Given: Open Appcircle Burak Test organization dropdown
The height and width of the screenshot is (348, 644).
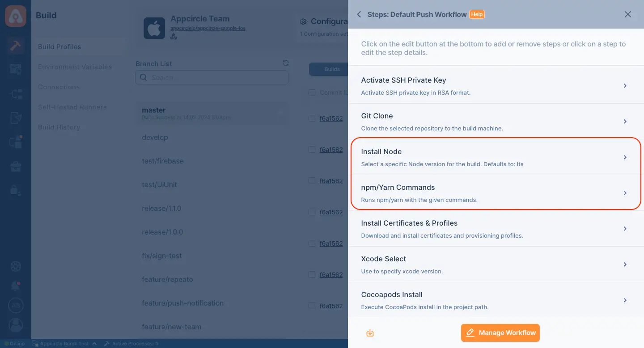Looking at the screenshot, I should [x=64, y=344].
